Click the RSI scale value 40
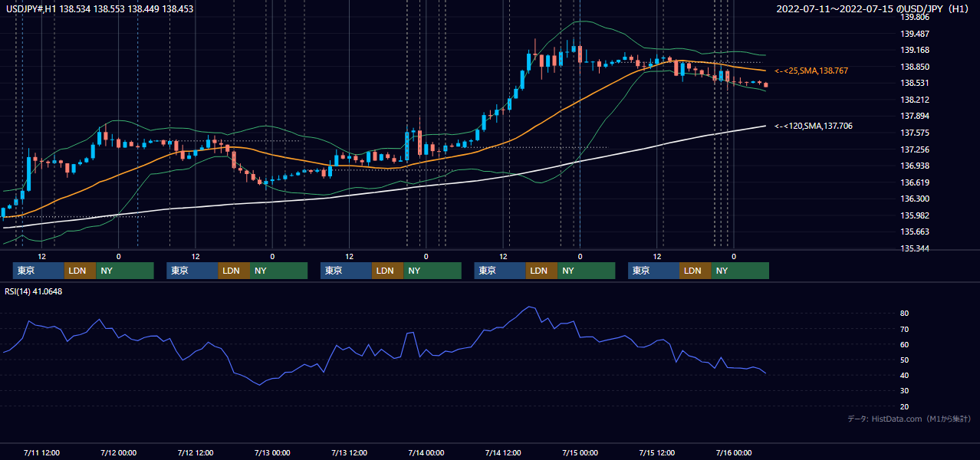 pyautogui.click(x=905, y=375)
